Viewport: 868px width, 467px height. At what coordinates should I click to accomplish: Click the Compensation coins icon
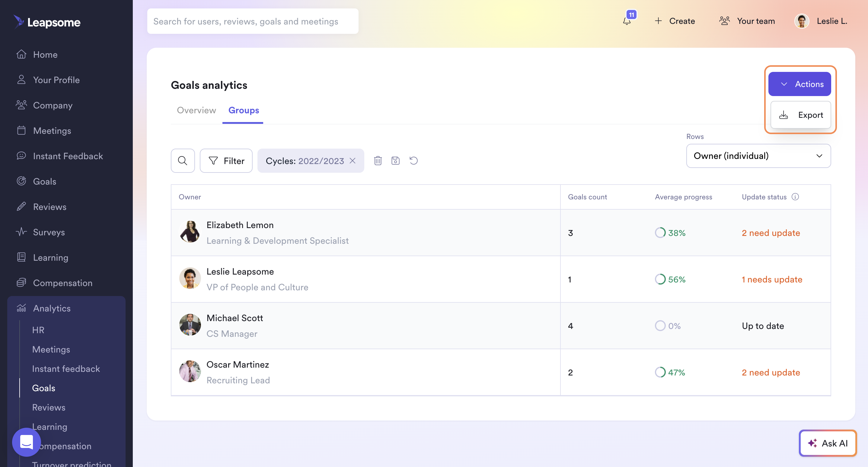tap(21, 282)
